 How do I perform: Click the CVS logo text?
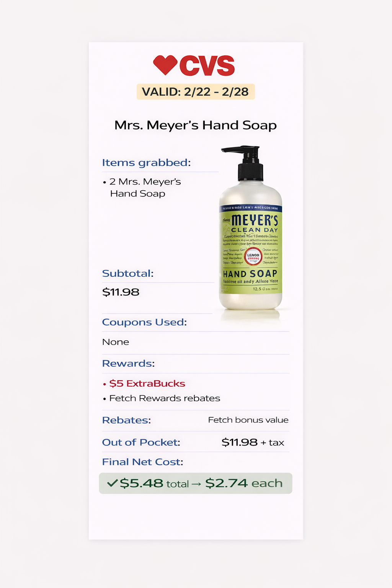click(x=207, y=65)
